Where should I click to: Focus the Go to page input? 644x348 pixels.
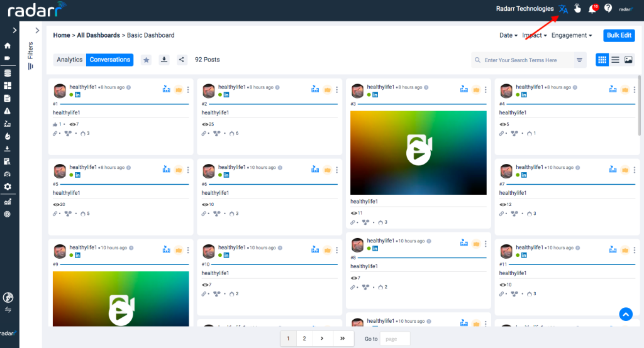(395, 339)
